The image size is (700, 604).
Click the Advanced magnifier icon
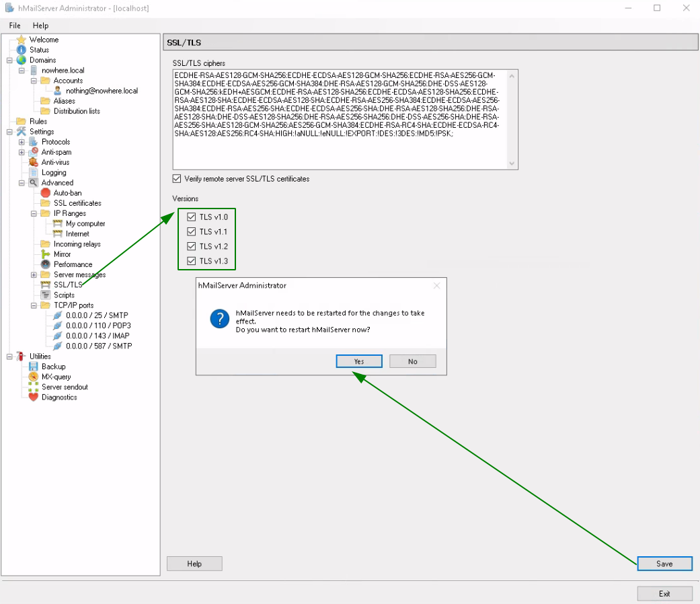[34, 183]
